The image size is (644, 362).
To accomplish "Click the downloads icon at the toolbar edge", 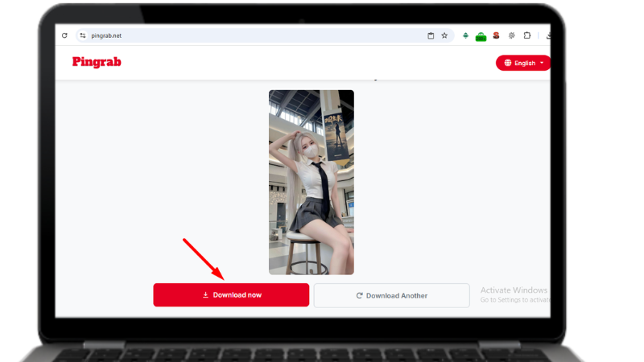I will pyautogui.click(x=547, y=35).
